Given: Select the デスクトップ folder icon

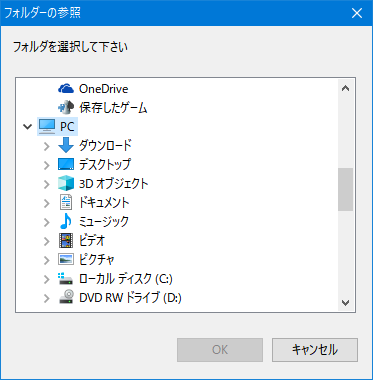Looking at the screenshot, I should (66, 164).
